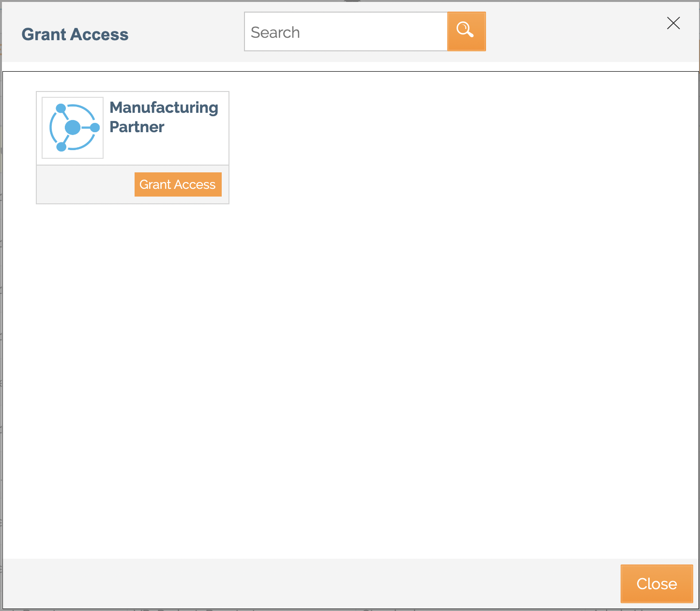Close the Grant Access popup via top-right X
Screen dimensions: 700x611
[673, 23]
